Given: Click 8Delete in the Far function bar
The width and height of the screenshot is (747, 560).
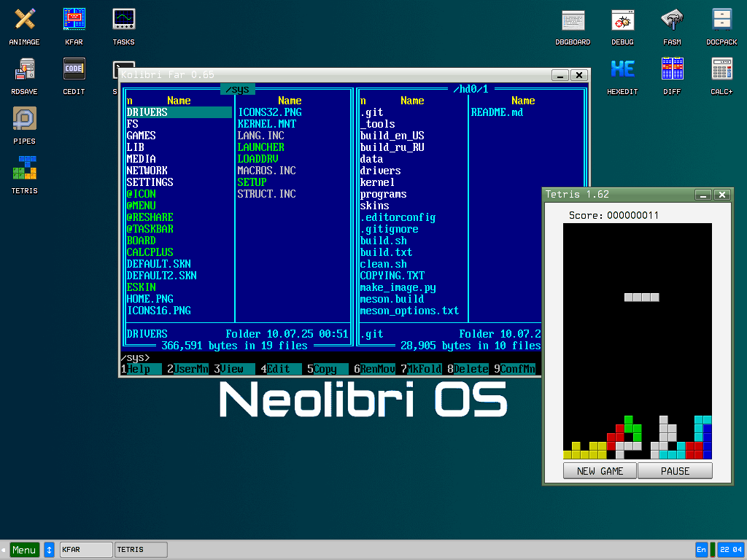Looking at the screenshot, I should 468,369.
